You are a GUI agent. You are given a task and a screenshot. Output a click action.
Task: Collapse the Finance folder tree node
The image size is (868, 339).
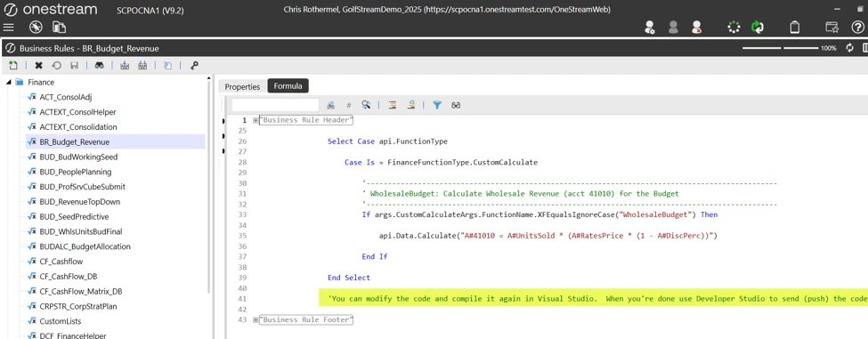[x=9, y=82]
